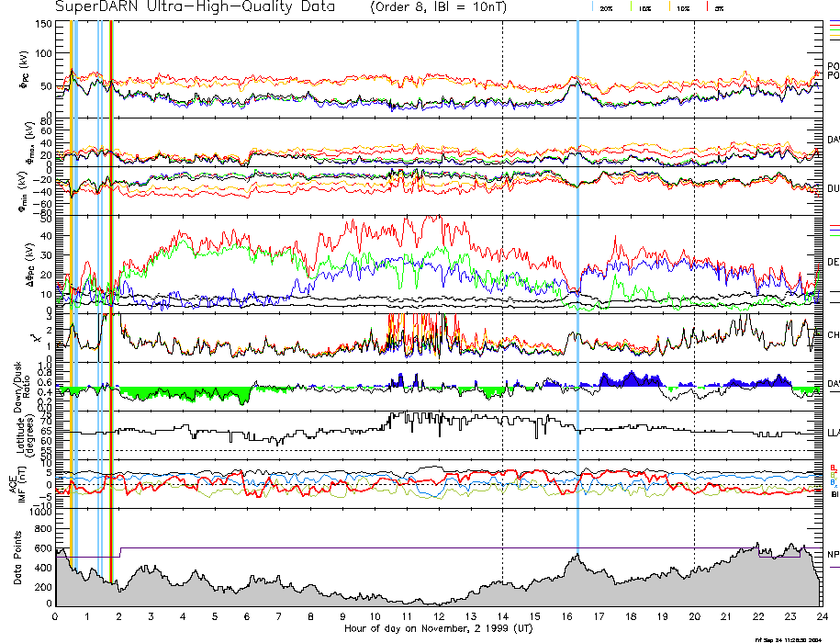Viewport: 840px width, 643px height.
Task: Click the Φpc (kV) axis label
Action: [x=25, y=69]
